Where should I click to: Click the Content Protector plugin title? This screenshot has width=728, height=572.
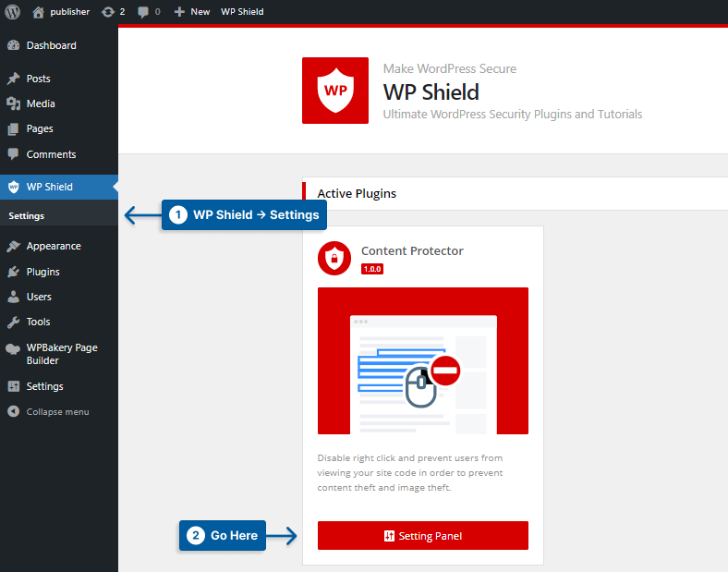point(412,250)
